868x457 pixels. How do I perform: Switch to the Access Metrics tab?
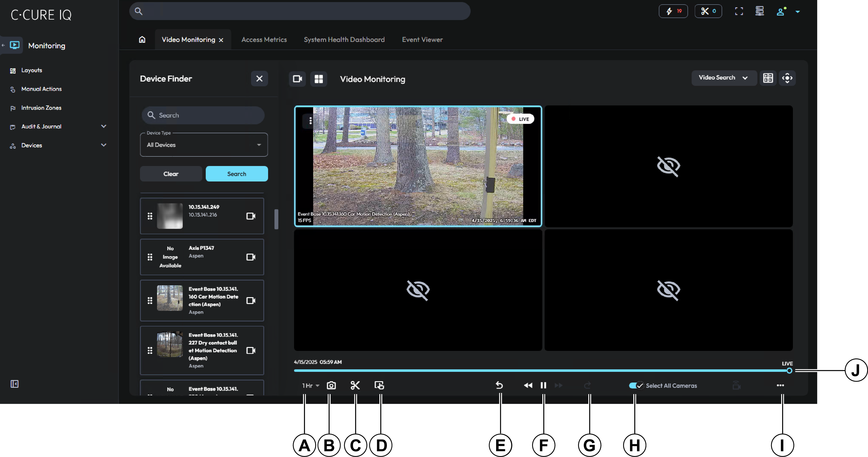point(264,40)
